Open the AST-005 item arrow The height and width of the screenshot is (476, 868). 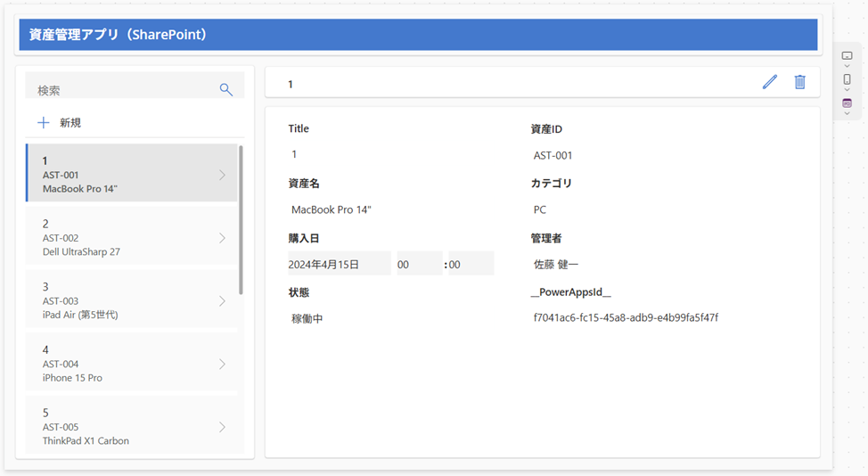(222, 427)
